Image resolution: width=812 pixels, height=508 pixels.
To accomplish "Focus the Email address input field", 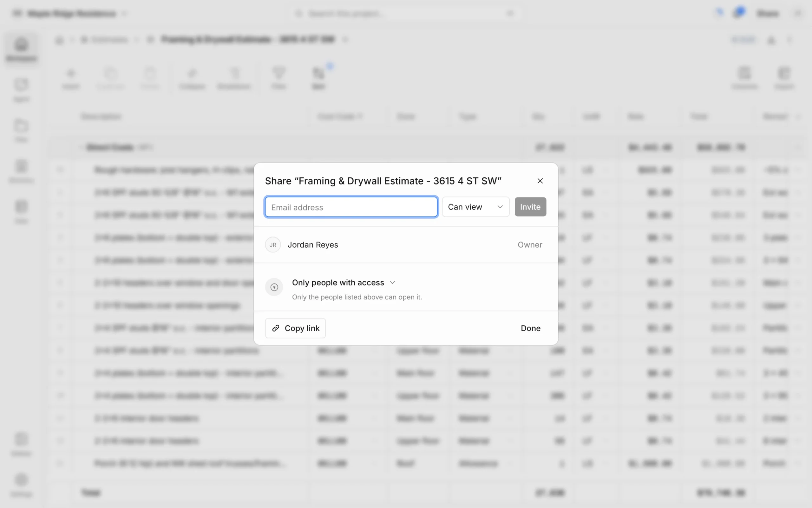I will (x=351, y=207).
